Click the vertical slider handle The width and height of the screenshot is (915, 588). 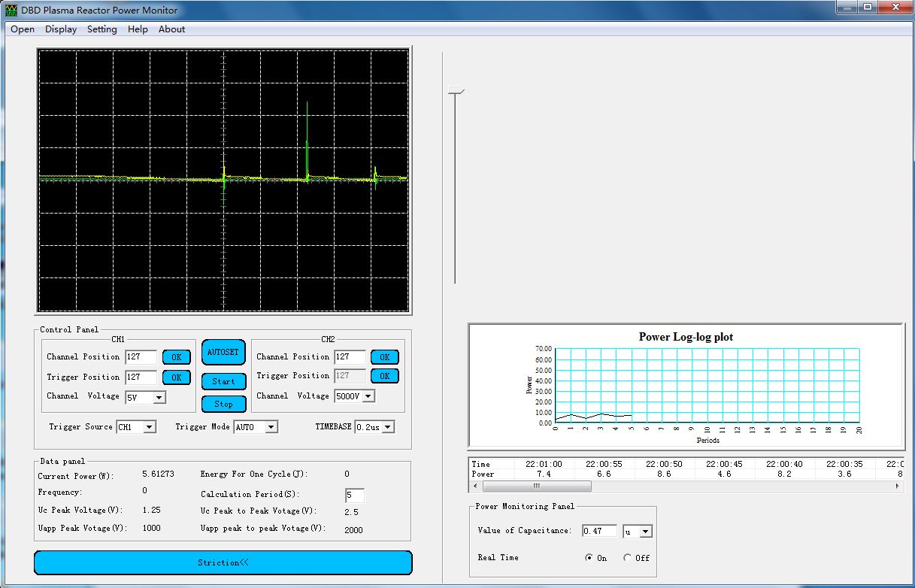point(456,92)
